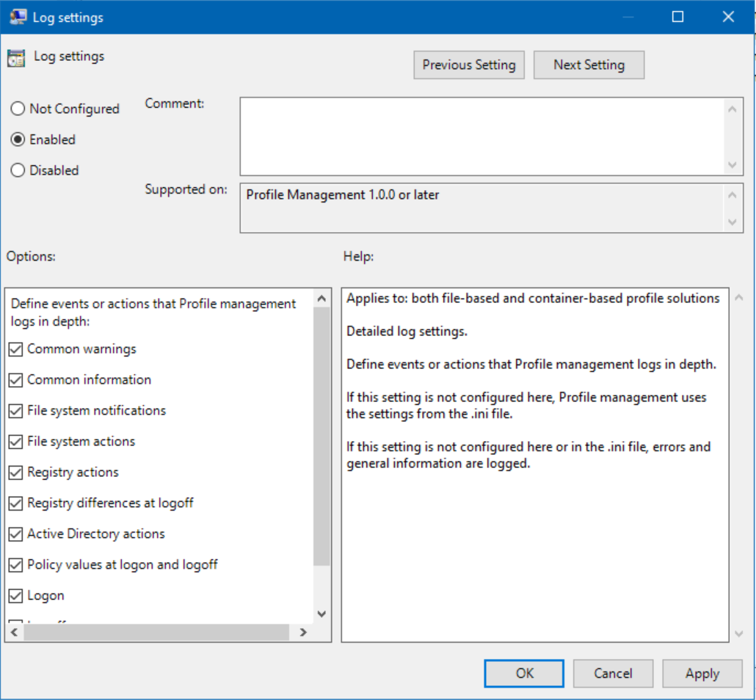This screenshot has width=756, height=700.
Task: Maximize the Log settings window
Action: click(677, 17)
